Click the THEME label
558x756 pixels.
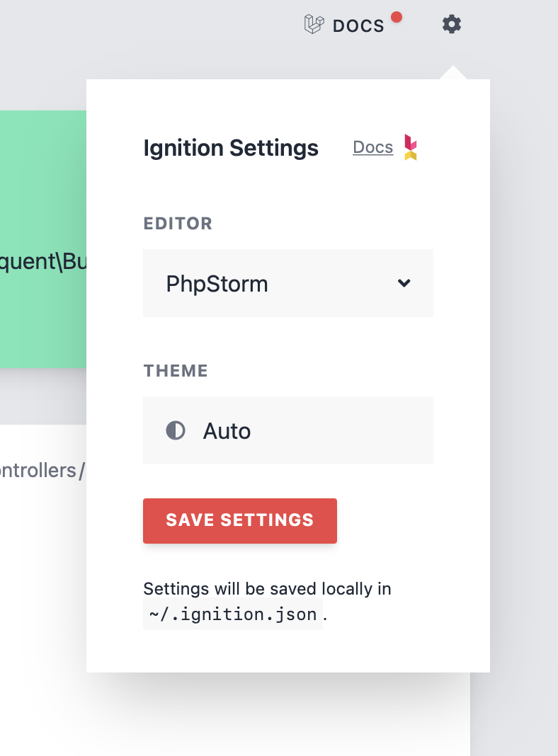[x=176, y=371]
